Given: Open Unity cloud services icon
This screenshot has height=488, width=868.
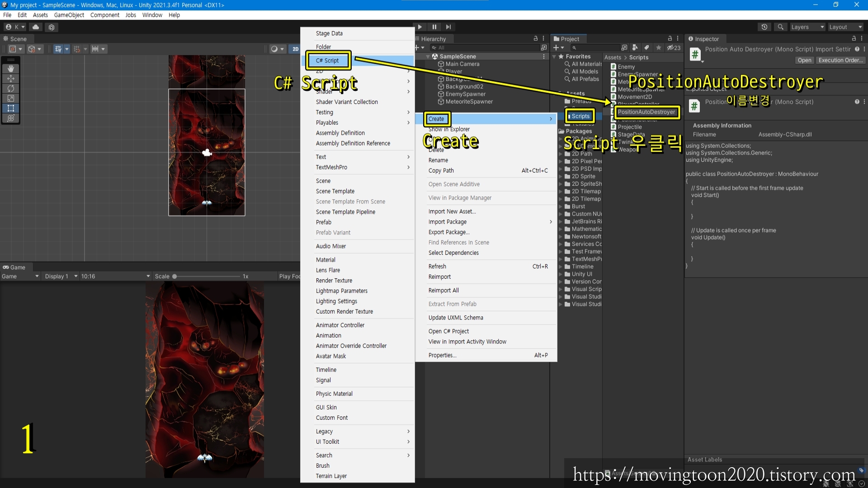Looking at the screenshot, I should point(36,27).
